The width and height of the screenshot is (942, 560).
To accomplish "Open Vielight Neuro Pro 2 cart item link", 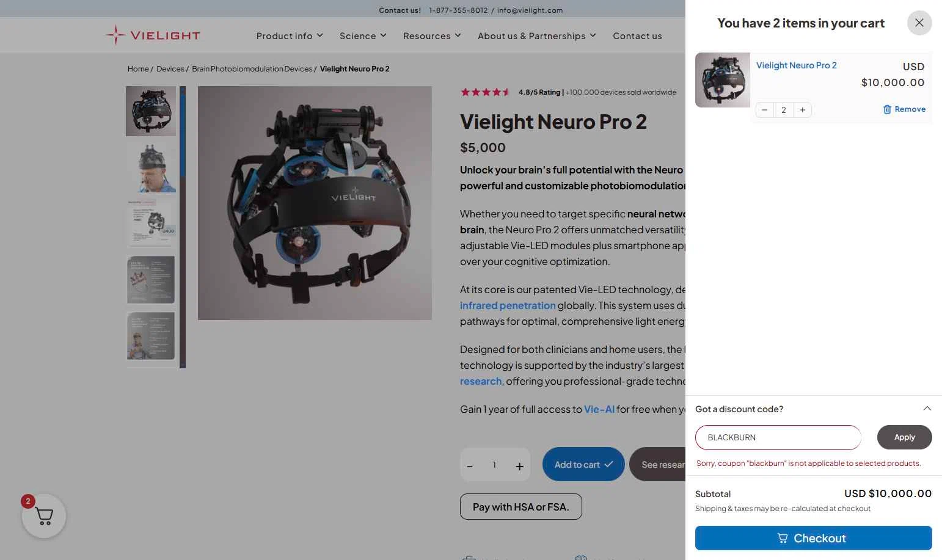I will (x=797, y=65).
